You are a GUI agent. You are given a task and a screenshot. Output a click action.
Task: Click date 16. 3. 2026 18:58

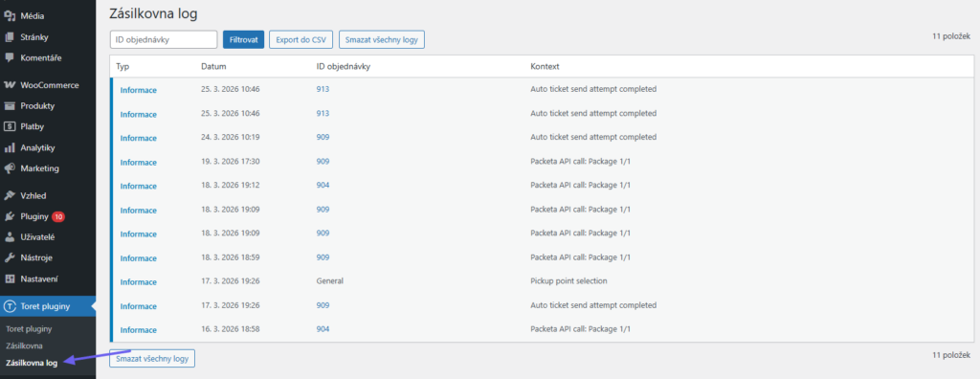point(230,329)
